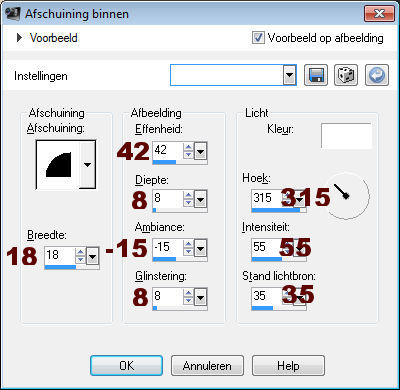Click the Afschuining binnen title bar icon

point(13,14)
